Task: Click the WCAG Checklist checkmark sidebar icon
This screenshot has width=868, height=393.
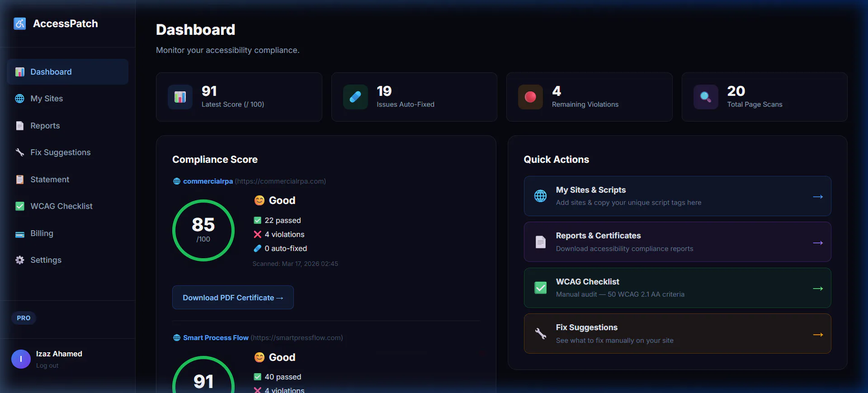Action: [20, 206]
